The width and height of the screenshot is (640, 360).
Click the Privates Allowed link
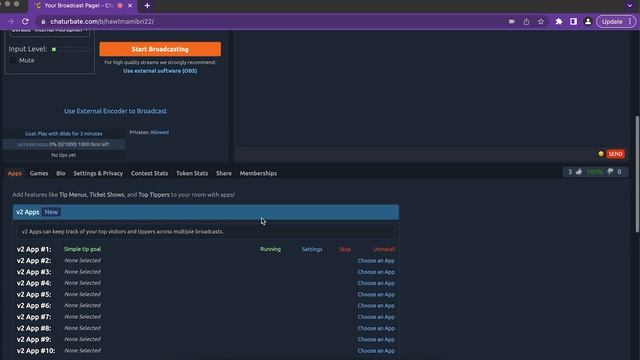159,132
